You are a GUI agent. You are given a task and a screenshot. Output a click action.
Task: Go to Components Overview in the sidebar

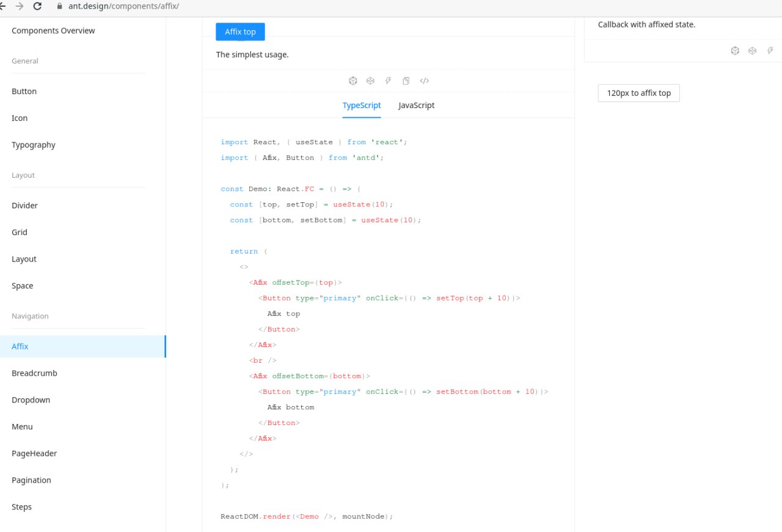pyautogui.click(x=53, y=31)
